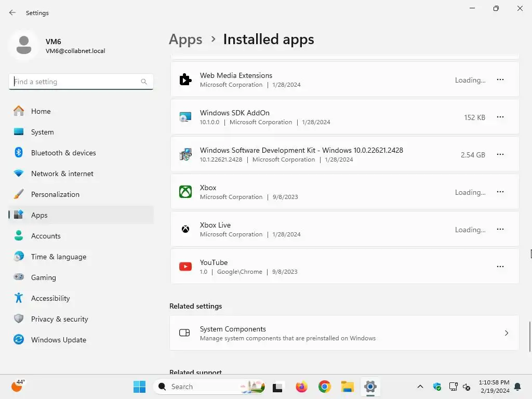This screenshot has height=399, width=532.
Task: Open Privacy & security settings
Action: tap(81, 319)
